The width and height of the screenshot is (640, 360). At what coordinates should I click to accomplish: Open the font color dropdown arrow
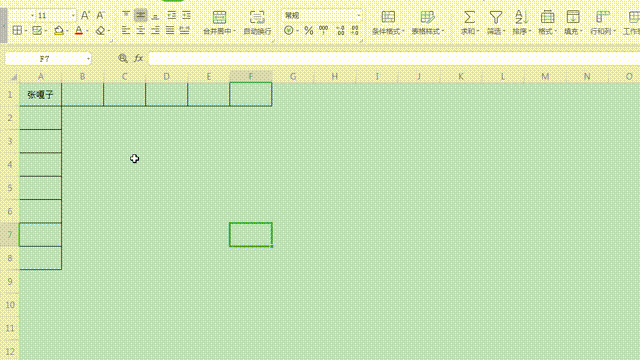88,31
